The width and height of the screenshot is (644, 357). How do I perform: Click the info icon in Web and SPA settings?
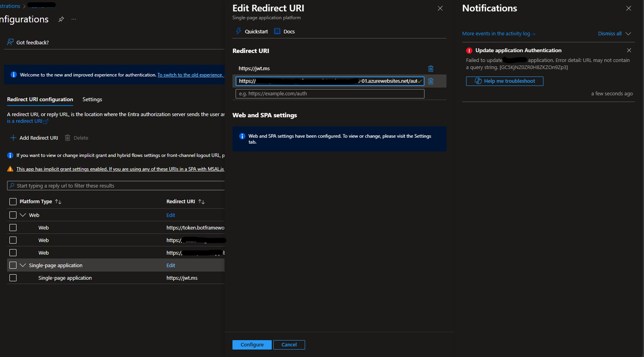[242, 136]
